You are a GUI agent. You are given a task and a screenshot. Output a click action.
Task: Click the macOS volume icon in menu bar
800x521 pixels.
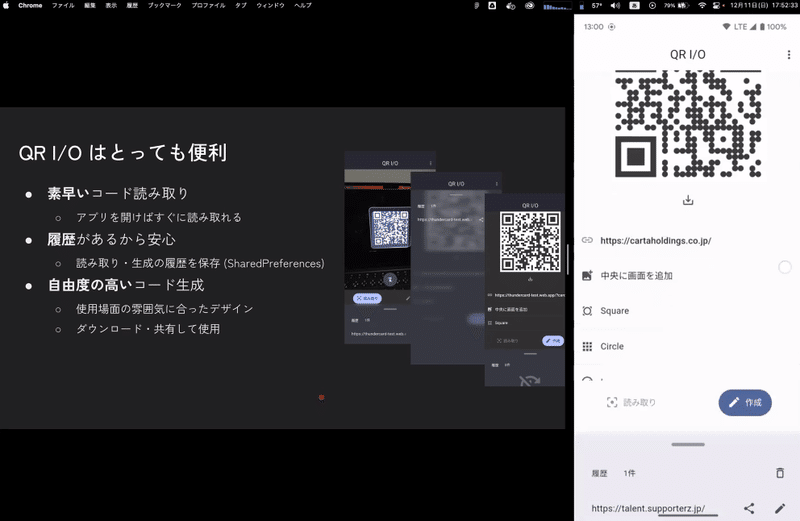click(x=615, y=6)
